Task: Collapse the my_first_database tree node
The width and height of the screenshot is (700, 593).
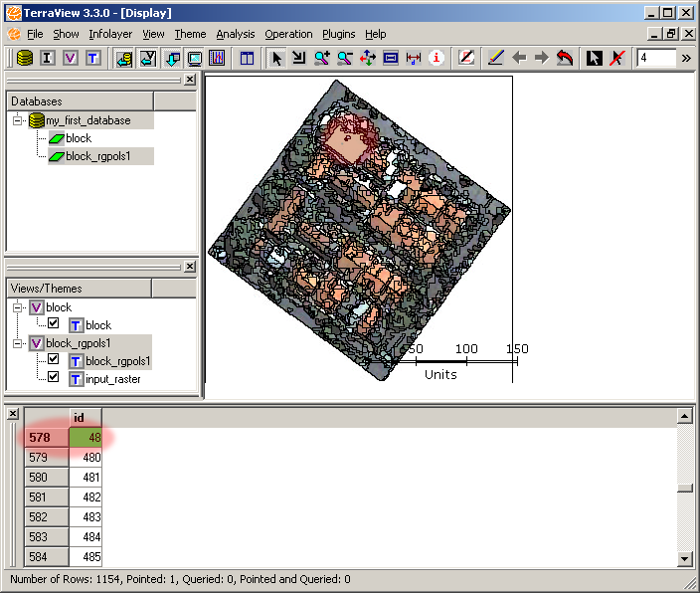Action: [18, 120]
